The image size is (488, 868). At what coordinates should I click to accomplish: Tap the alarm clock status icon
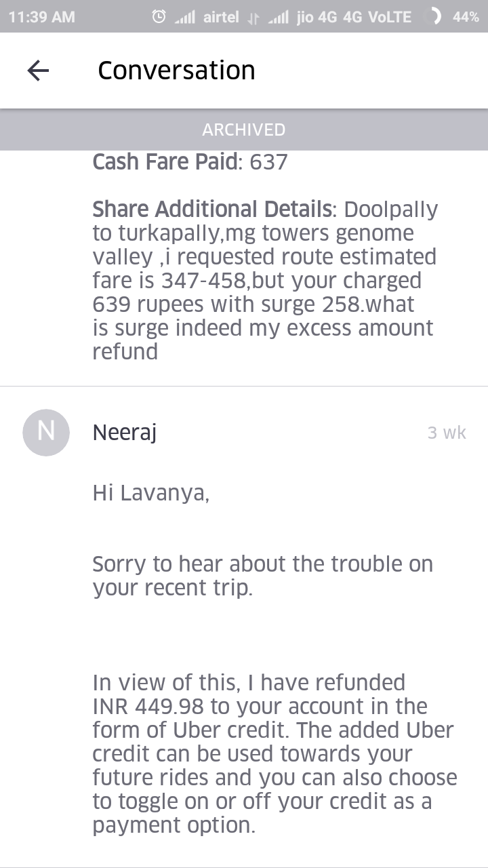[159, 17]
